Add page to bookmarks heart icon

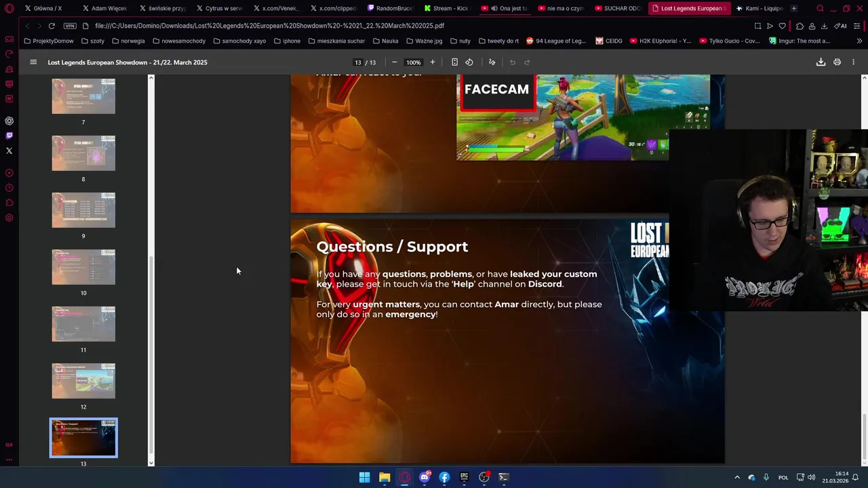click(x=782, y=26)
